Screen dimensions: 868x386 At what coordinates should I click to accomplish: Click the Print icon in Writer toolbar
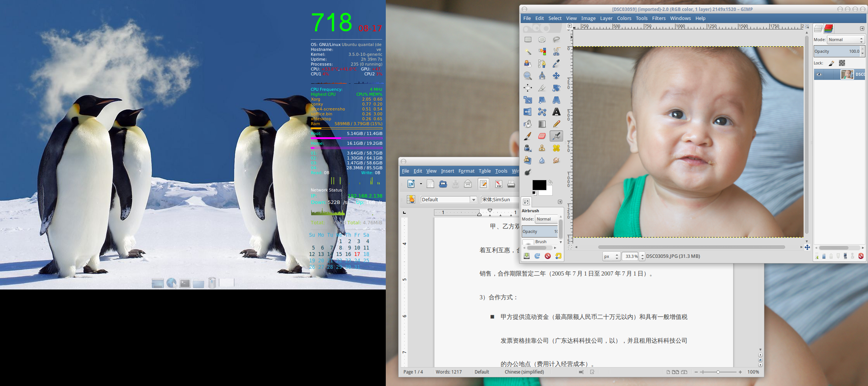click(511, 184)
